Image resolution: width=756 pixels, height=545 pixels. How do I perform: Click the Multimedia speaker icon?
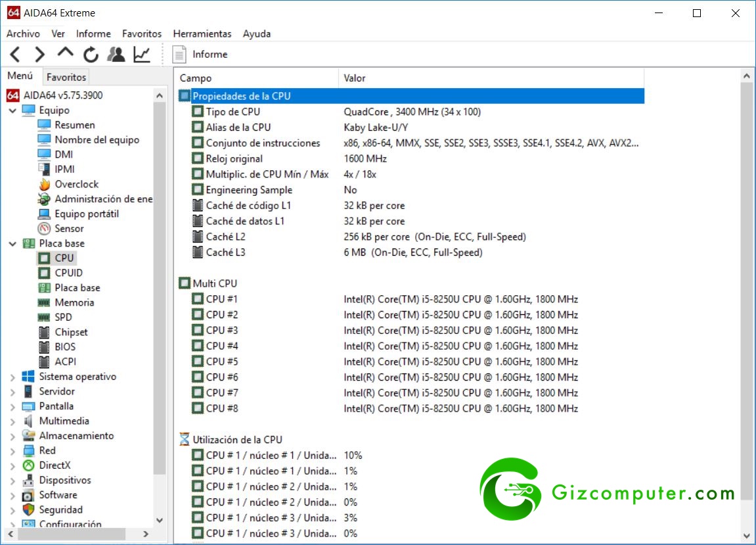click(28, 421)
